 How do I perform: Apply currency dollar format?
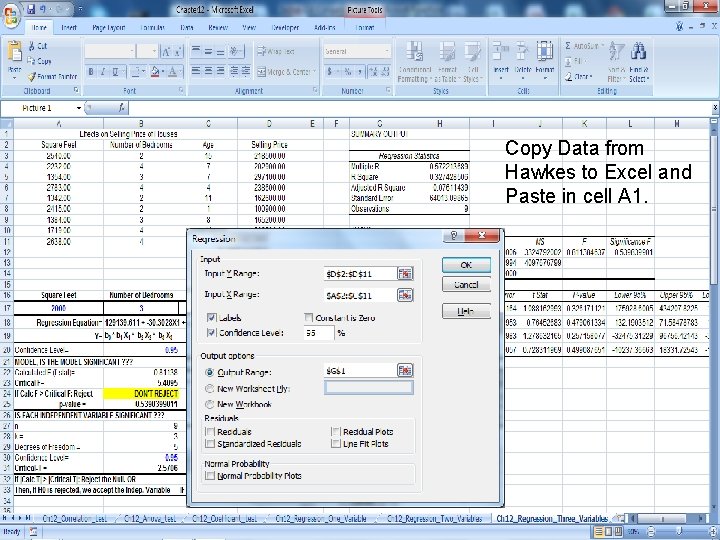pos(330,72)
